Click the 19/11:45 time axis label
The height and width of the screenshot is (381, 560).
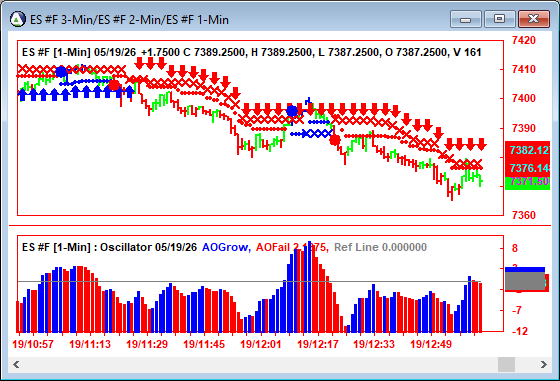pos(204,344)
